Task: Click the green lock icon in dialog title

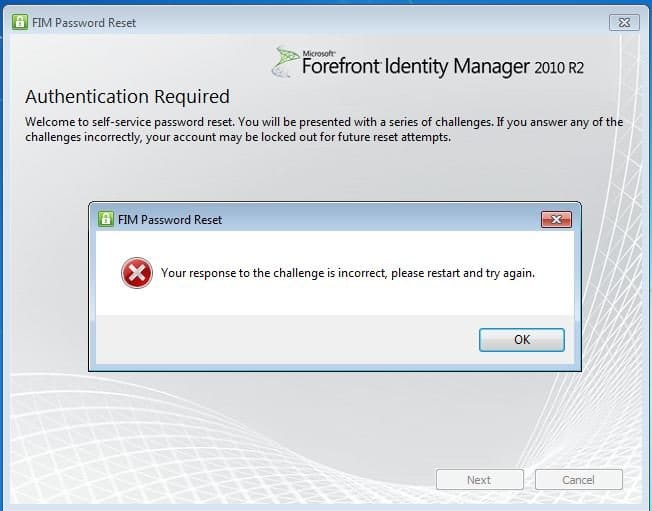Action: pyautogui.click(x=106, y=219)
